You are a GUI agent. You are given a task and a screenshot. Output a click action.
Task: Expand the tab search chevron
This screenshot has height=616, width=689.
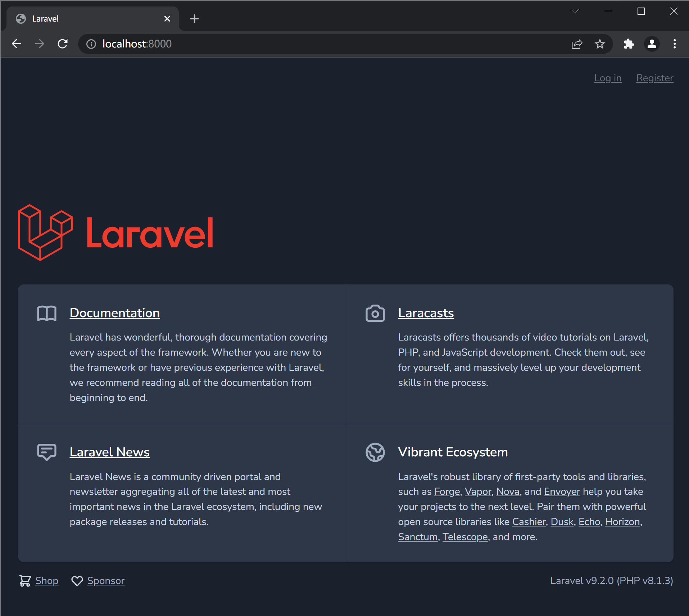(575, 11)
